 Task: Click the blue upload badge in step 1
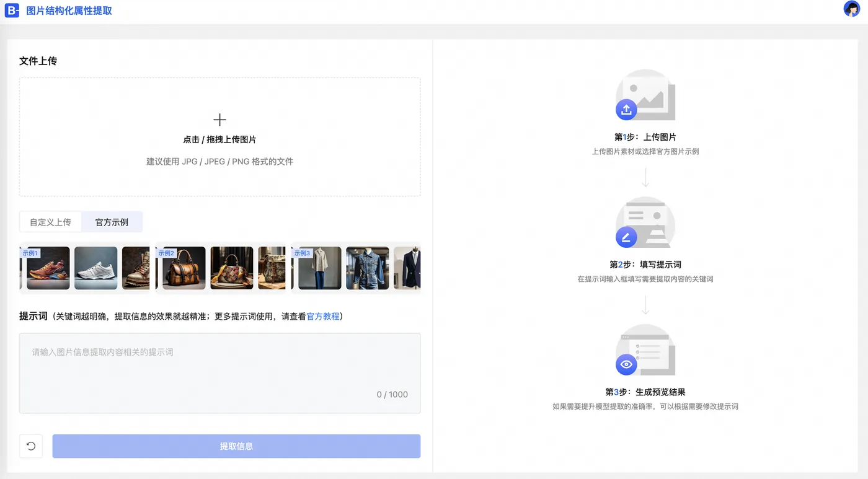click(626, 110)
